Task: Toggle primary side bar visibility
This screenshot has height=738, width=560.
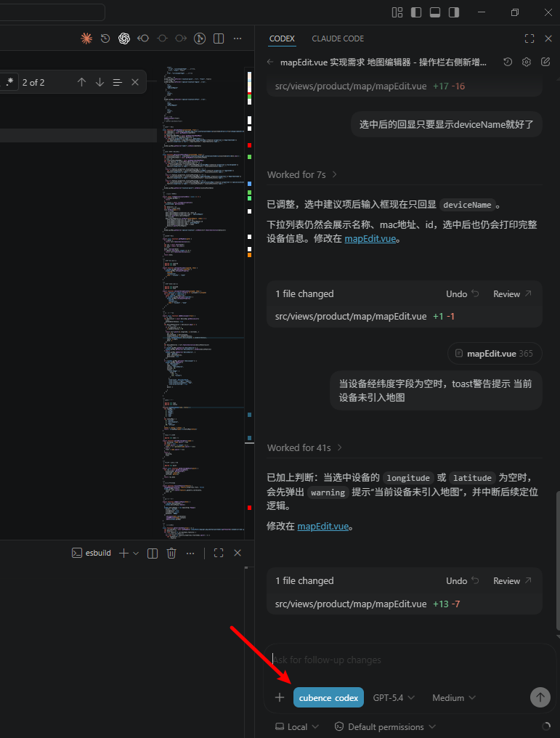Action: click(416, 12)
